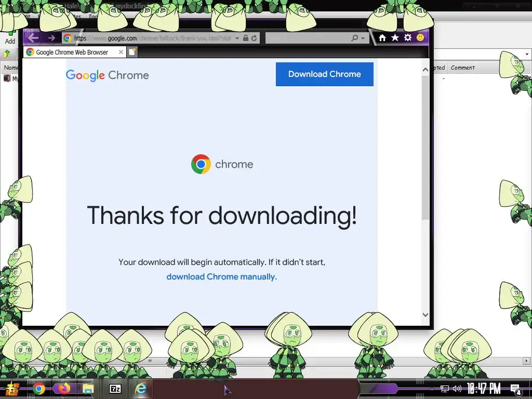Click the Name column header in background window
Image resolution: width=532 pixels, height=399 pixels.
coord(10,68)
